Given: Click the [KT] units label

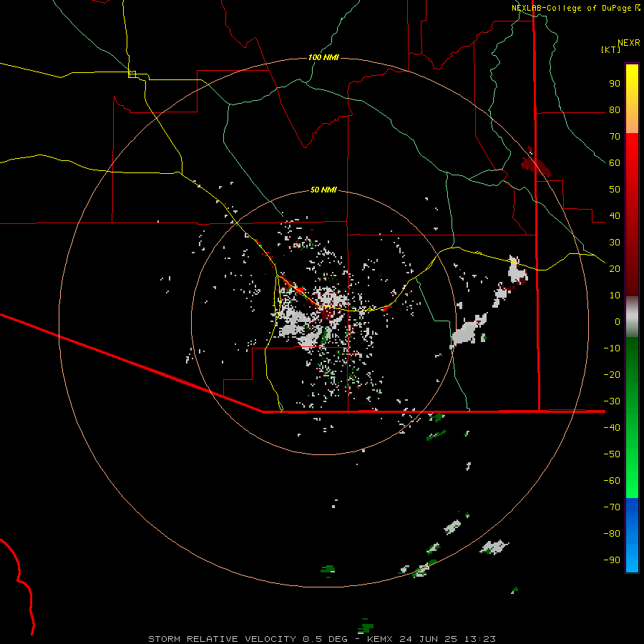Looking at the screenshot, I should [x=611, y=49].
